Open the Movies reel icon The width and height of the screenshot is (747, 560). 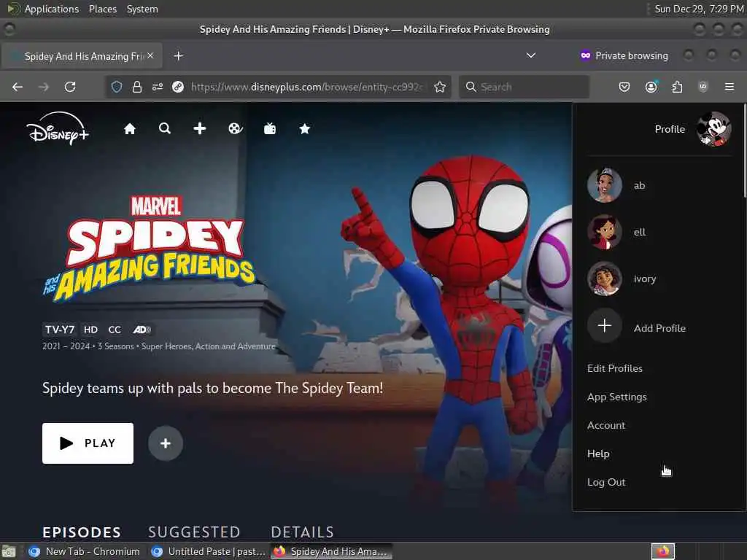click(235, 128)
